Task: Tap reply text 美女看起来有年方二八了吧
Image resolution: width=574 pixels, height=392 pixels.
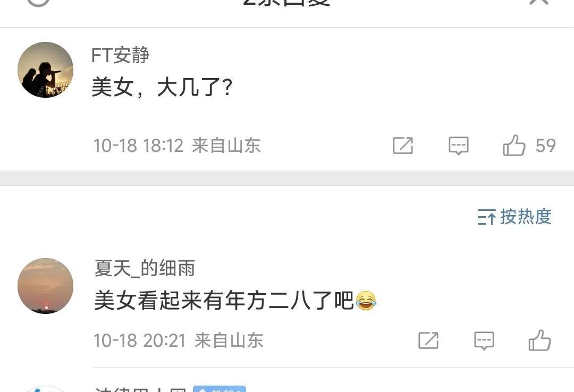Action: point(224,301)
